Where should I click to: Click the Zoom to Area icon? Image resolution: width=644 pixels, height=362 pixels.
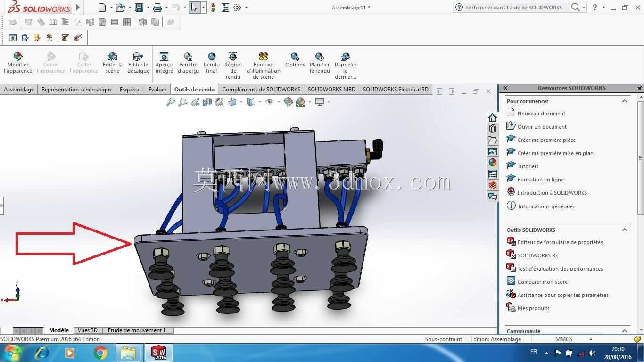183,102
